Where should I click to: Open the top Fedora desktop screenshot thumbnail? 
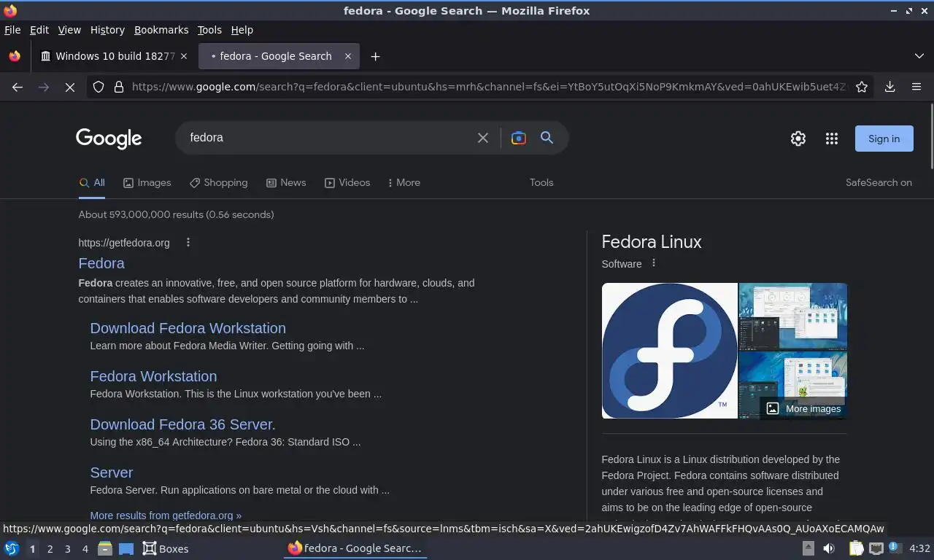point(793,316)
